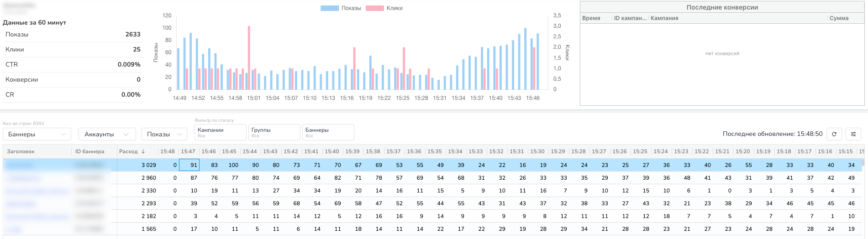868x239 pixels.
Task: Click the 15:47 column header
Action: pyautogui.click(x=188, y=151)
